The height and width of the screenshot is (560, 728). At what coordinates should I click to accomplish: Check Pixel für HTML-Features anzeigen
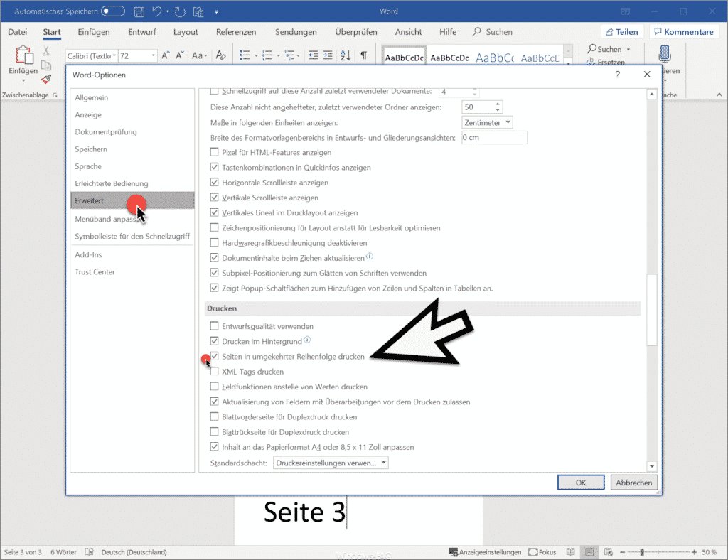[x=214, y=152]
